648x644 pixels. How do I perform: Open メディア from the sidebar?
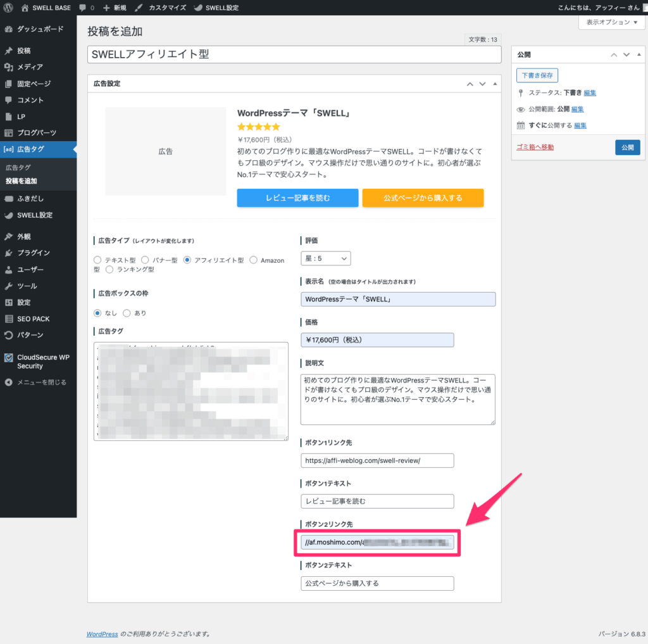pos(30,67)
